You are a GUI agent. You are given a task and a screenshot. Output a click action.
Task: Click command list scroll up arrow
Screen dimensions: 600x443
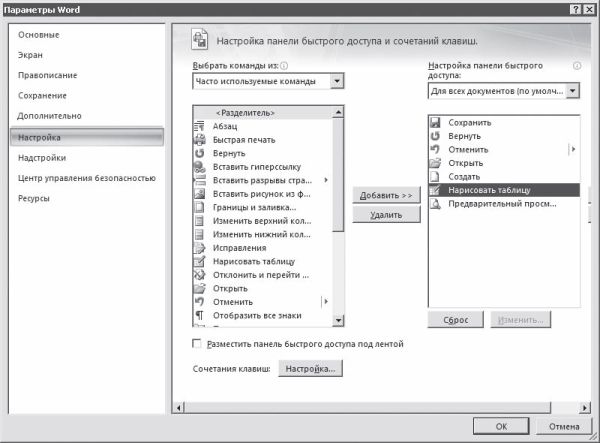point(338,112)
